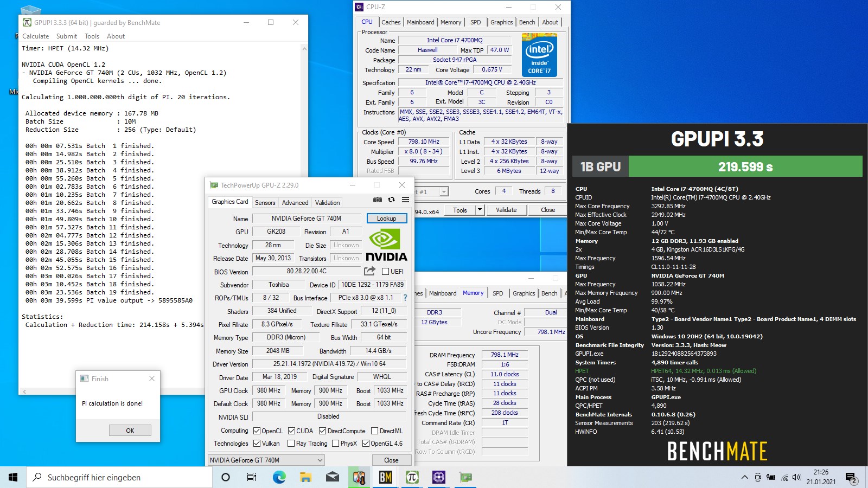Click the taskbar clock showing 21:26
868x488 pixels.
click(x=821, y=477)
